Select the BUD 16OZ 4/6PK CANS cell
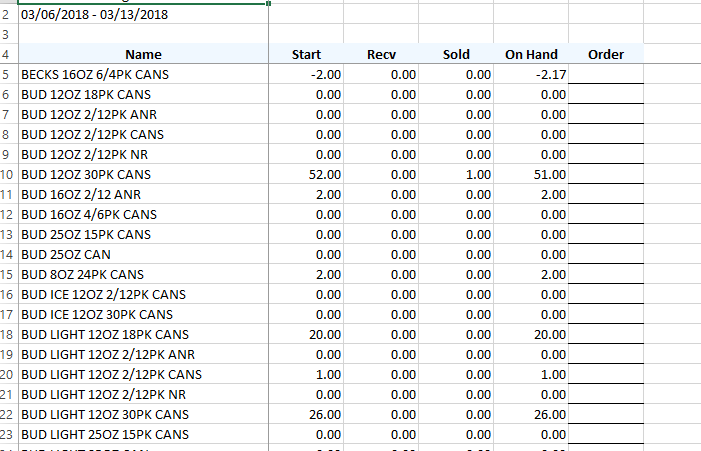701x451 pixels. (x=144, y=214)
